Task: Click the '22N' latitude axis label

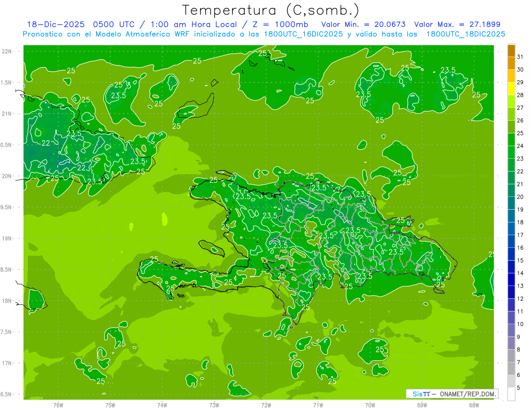Action: click(7, 51)
